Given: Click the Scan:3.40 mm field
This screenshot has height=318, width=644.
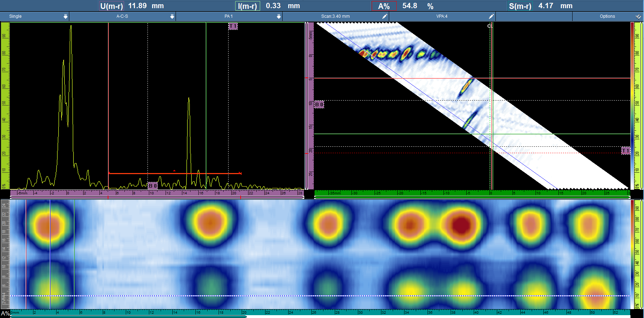Looking at the screenshot, I should pos(335,16).
